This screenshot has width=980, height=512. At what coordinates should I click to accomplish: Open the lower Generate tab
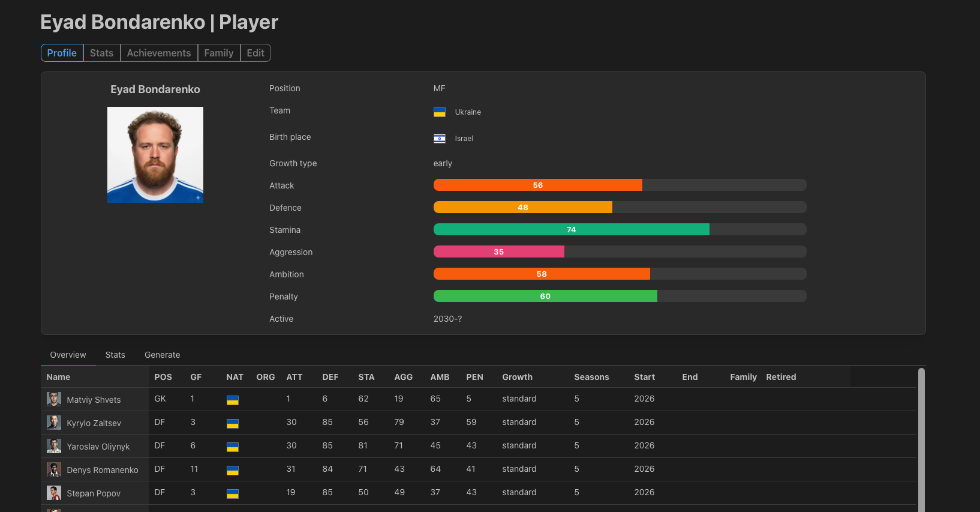(x=162, y=355)
